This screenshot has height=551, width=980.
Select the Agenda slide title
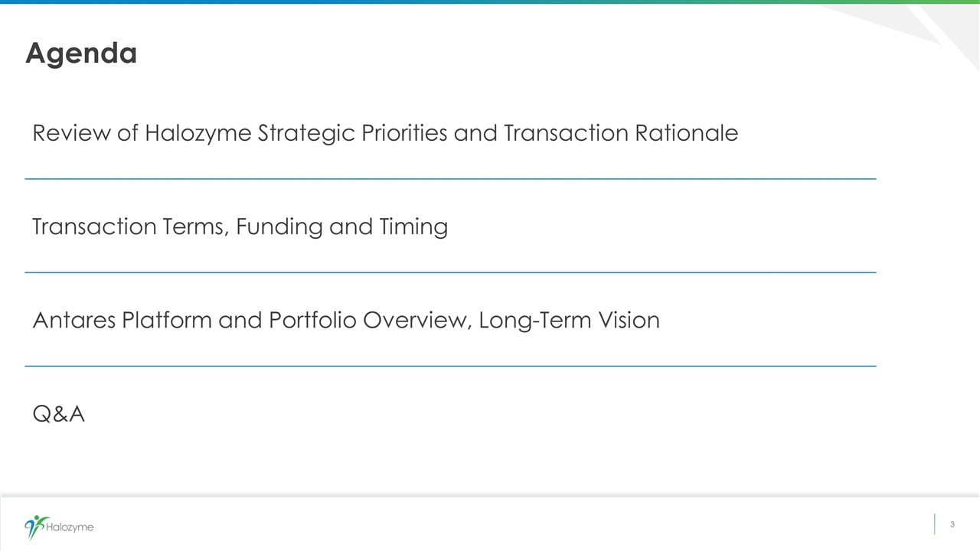tap(81, 53)
